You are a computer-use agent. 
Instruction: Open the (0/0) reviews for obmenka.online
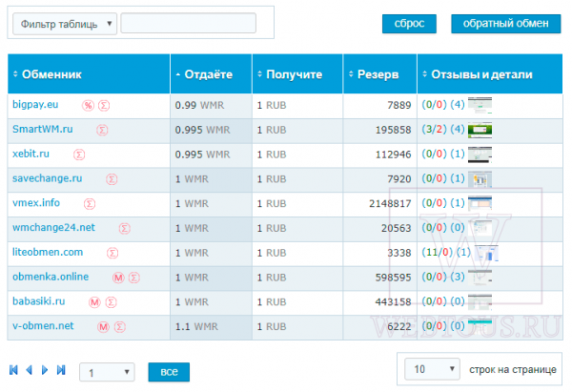pyautogui.click(x=434, y=277)
